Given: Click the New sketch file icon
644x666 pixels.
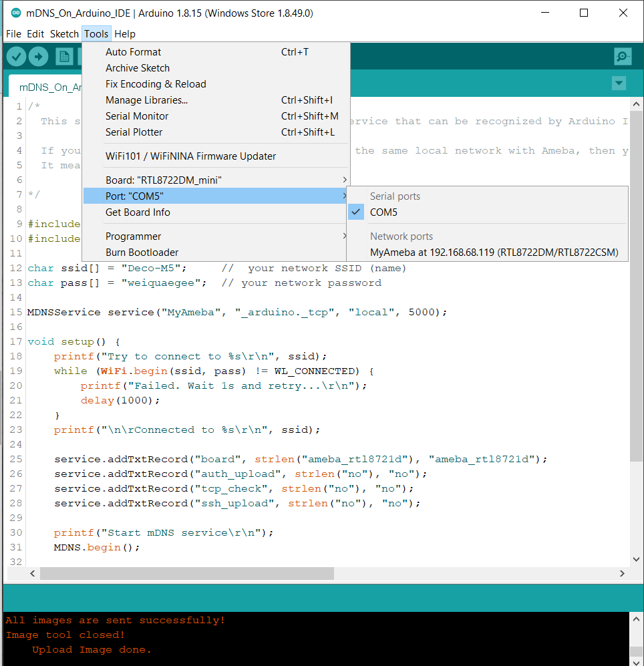Looking at the screenshot, I should click(64, 57).
